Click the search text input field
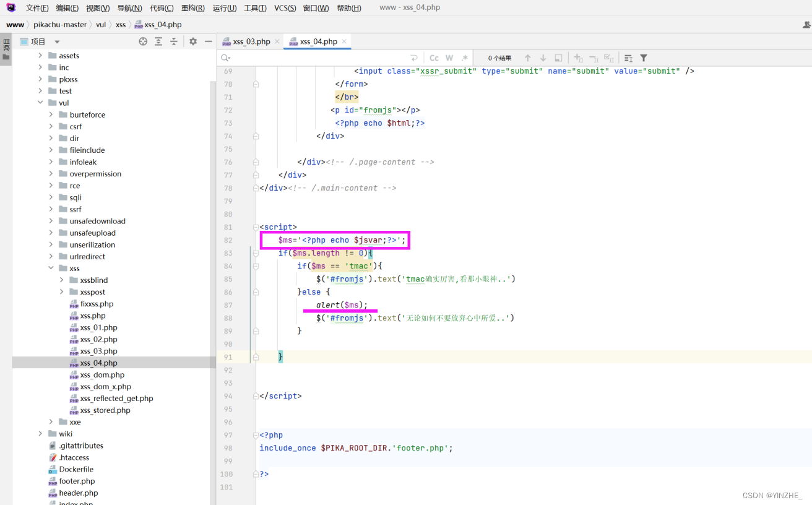This screenshot has width=812, height=505. point(319,58)
